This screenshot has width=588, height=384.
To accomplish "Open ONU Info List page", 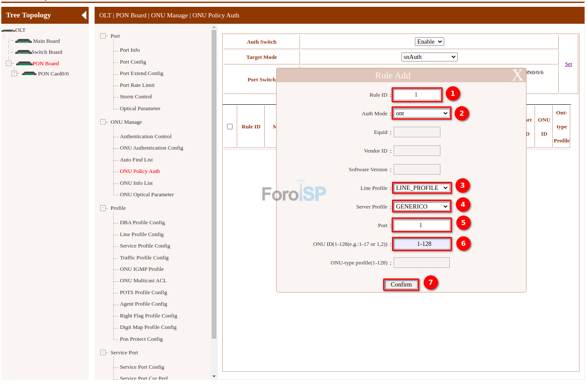I will 136,183.
